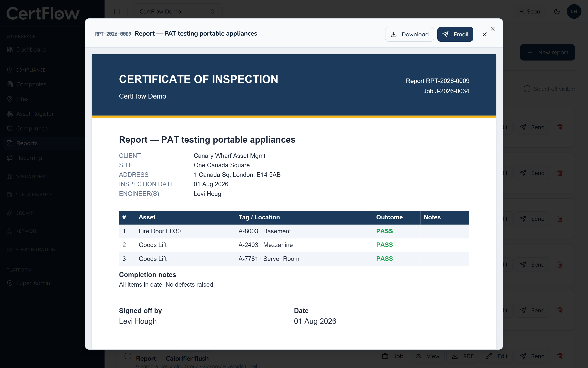
Task: Click the Compliance shield icon
Action: (10, 128)
